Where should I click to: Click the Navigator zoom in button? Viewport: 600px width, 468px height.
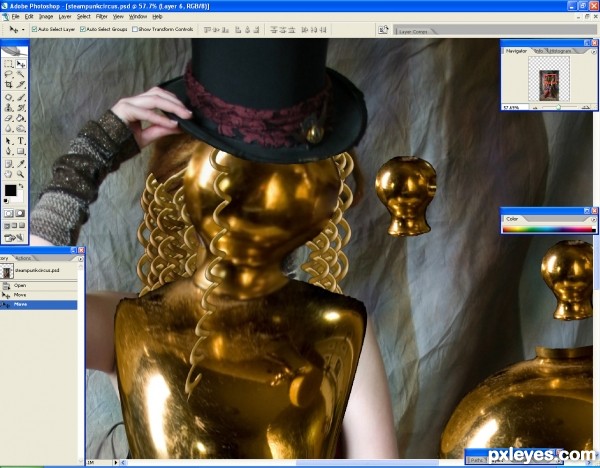585,108
